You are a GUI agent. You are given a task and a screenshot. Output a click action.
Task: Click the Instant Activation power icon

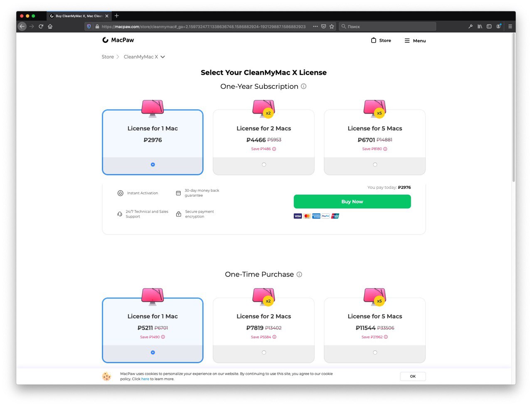click(121, 193)
